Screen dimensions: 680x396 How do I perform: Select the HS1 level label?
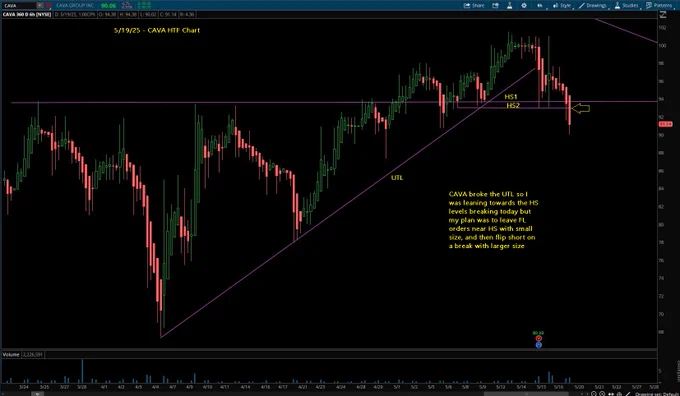click(511, 96)
